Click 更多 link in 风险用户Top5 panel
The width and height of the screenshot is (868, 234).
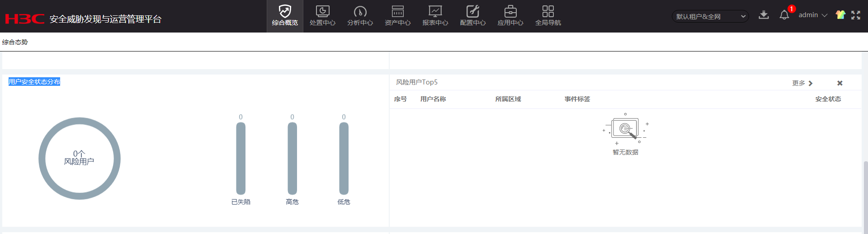802,83
